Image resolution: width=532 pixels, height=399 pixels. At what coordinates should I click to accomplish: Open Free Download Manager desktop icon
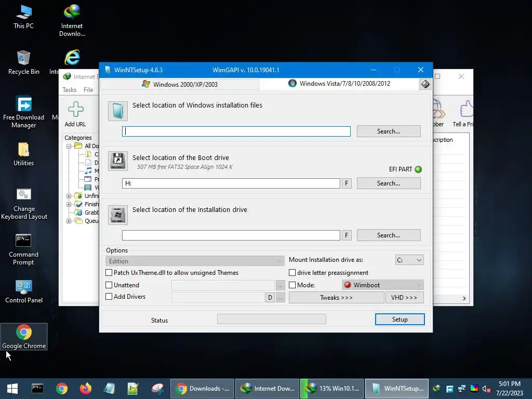(23, 112)
